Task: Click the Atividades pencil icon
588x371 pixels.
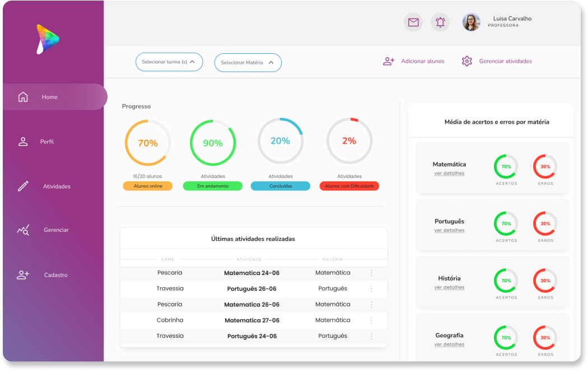Action: coord(23,186)
